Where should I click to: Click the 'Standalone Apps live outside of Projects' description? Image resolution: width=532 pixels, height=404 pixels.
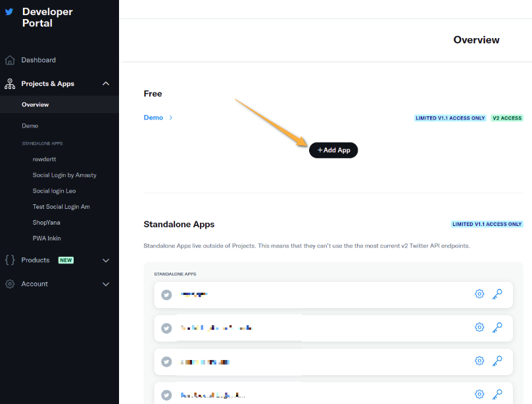[x=306, y=246]
